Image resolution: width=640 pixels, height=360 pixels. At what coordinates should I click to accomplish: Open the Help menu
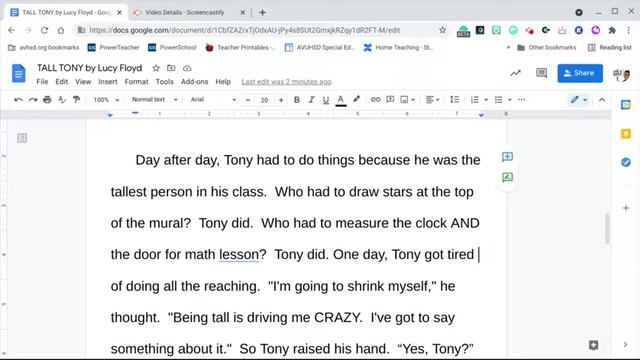[x=223, y=82]
